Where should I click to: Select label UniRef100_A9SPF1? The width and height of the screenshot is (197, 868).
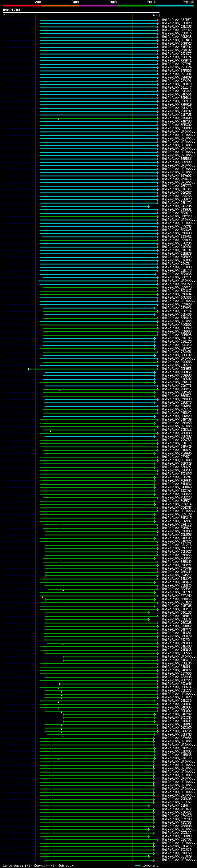click(x=177, y=61)
